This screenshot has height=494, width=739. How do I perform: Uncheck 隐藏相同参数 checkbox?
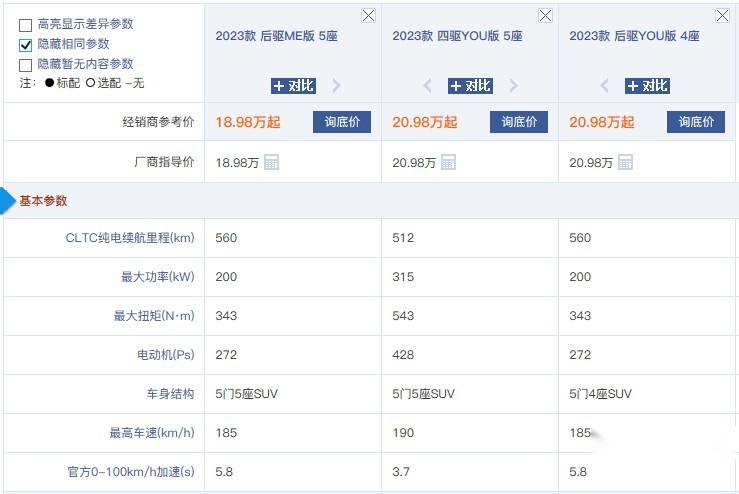point(25,45)
